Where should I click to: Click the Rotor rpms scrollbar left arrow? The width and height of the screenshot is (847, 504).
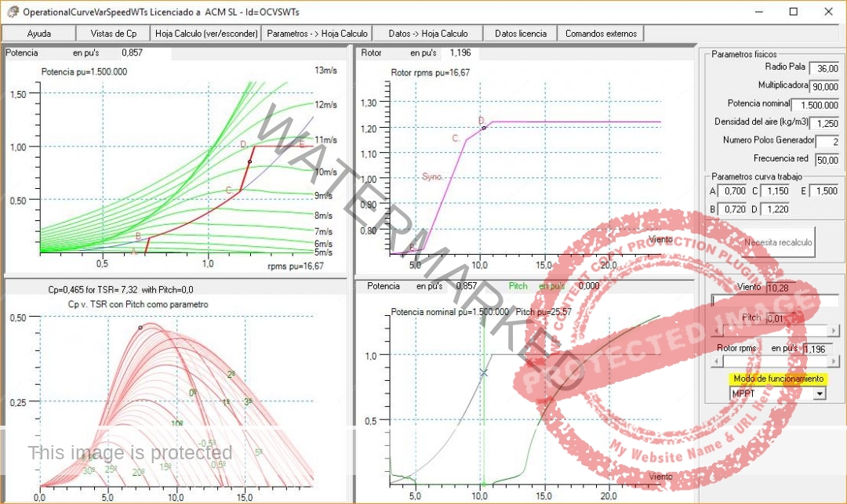coord(715,362)
